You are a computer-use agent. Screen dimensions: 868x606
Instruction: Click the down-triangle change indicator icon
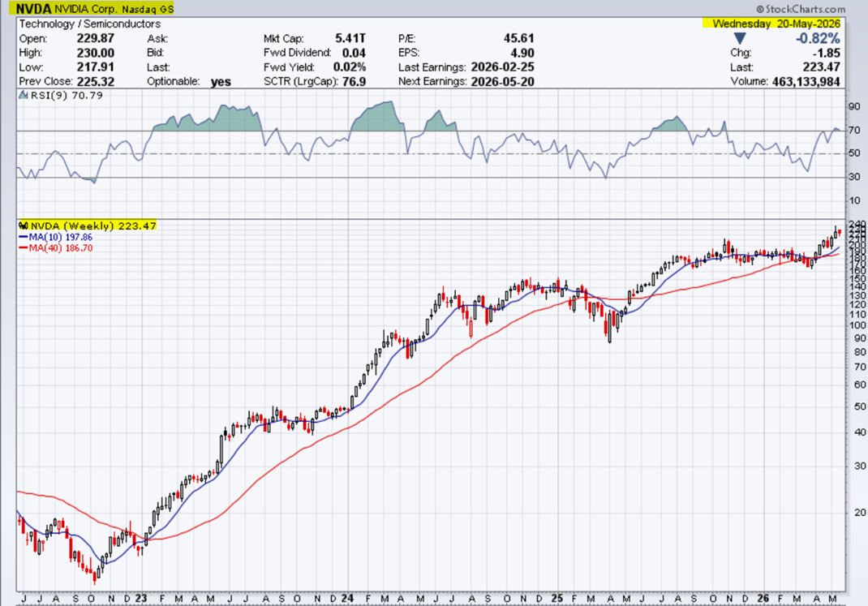(740, 39)
